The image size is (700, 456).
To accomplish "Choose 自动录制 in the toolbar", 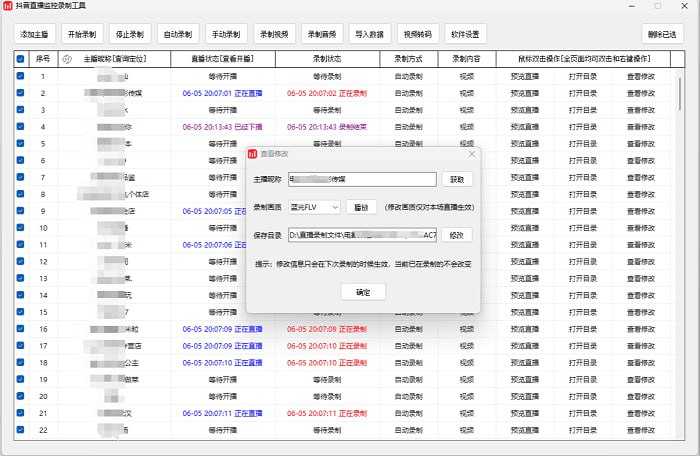I will (x=178, y=34).
